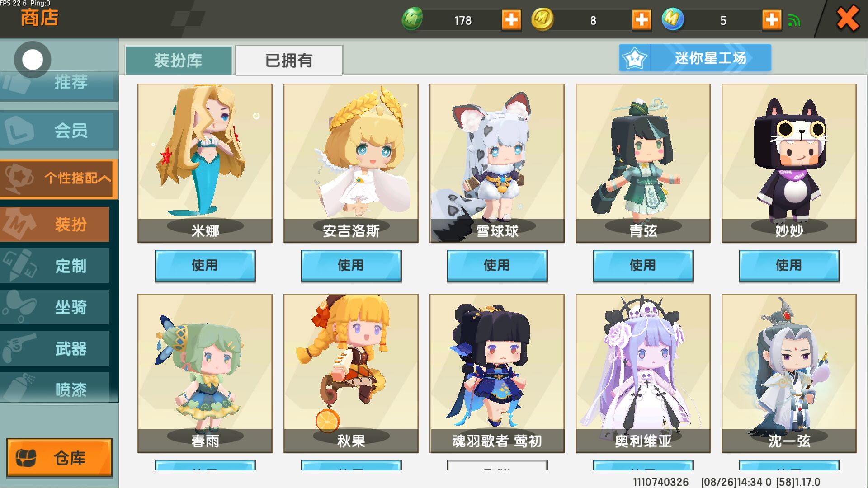Open the 武器 weapons category
868x488 pixels.
pos(55,348)
